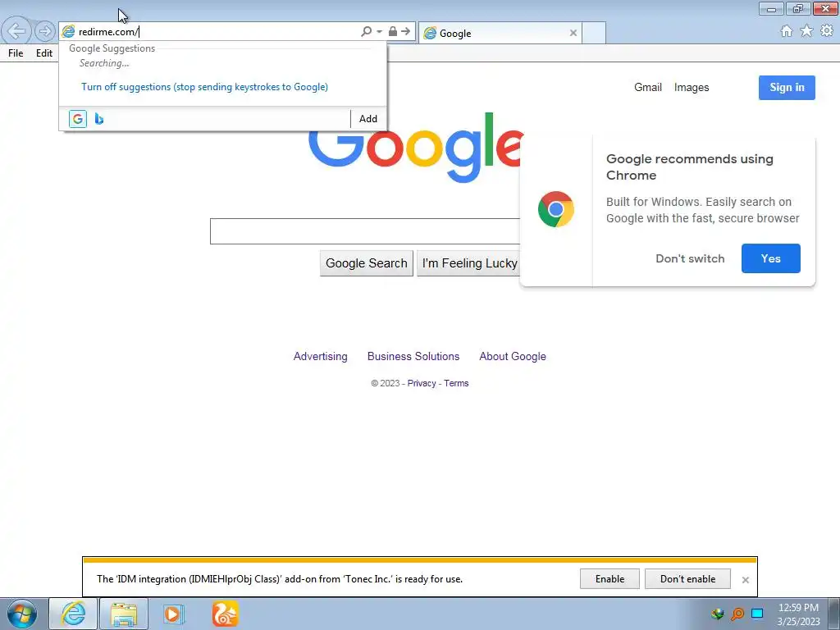Open the Tools gear icon
This screenshot has width=840, height=630.
tap(827, 31)
